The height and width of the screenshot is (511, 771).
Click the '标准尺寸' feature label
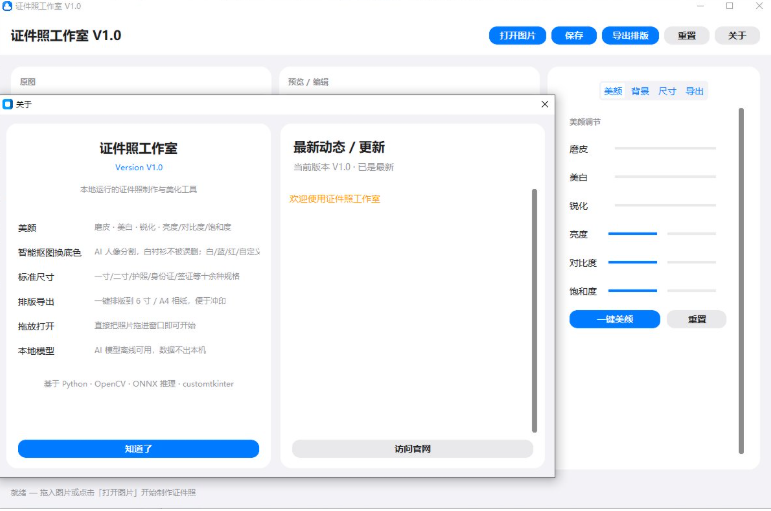coord(36,277)
